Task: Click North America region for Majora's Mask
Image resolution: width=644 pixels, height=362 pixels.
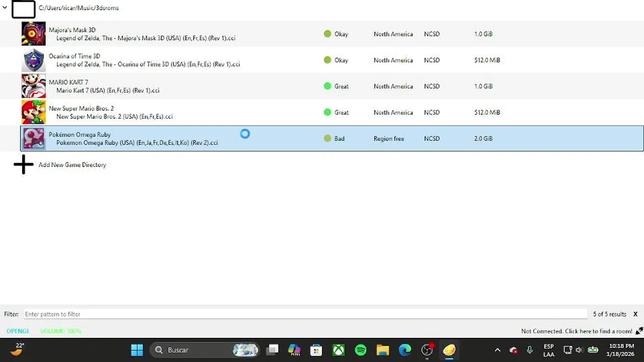Action: pyautogui.click(x=393, y=34)
